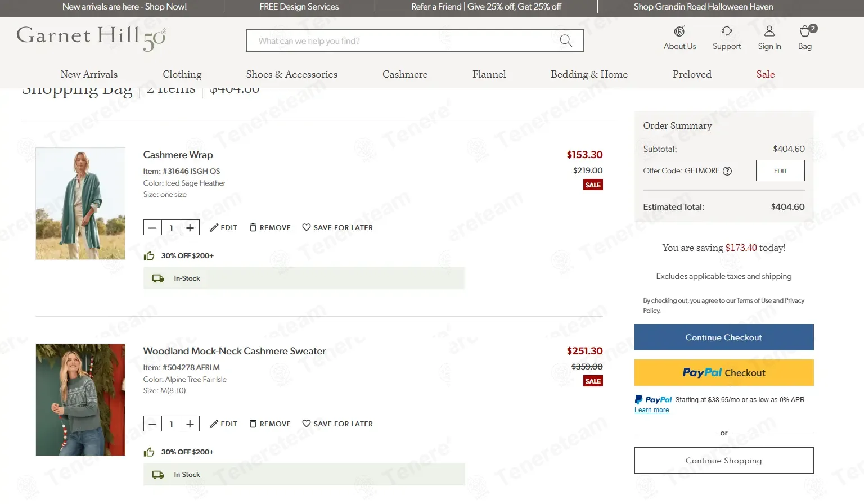Open Cashmere Wrap product title link
Image resolution: width=864 pixels, height=504 pixels.
coord(178,155)
